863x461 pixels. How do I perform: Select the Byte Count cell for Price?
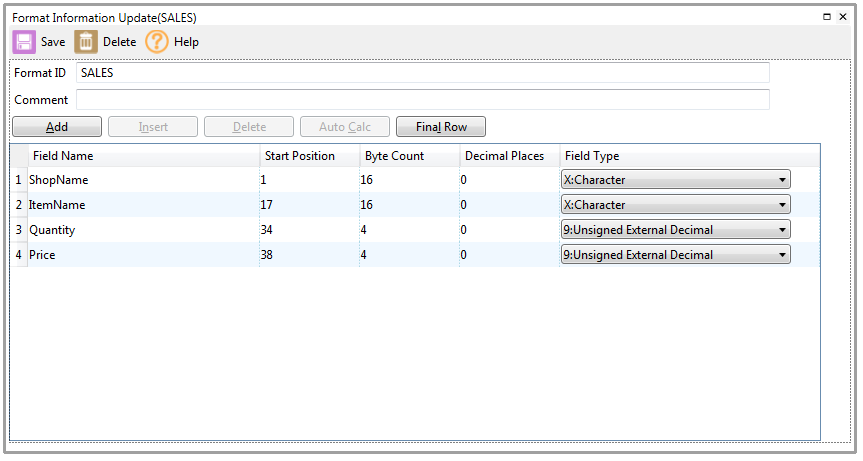click(x=408, y=255)
